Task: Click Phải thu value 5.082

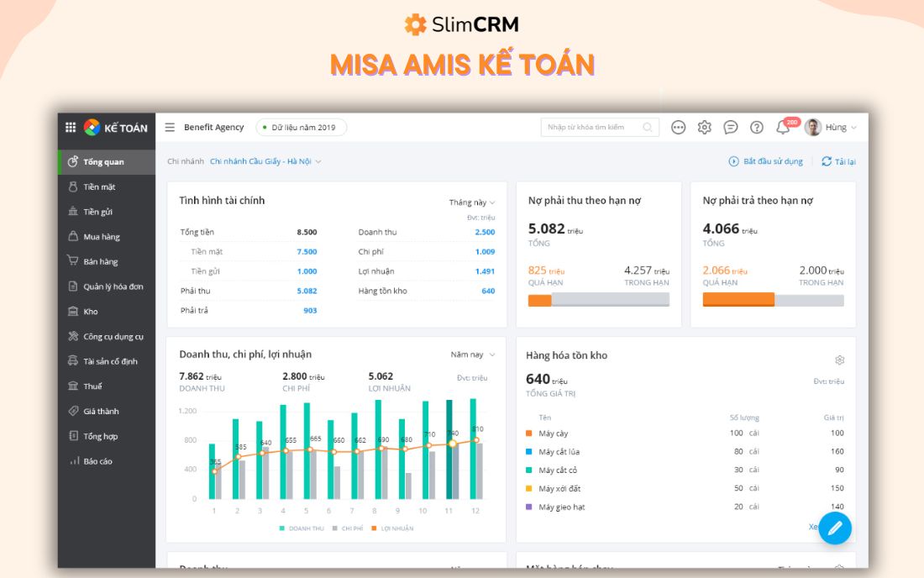Action: click(307, 291)
